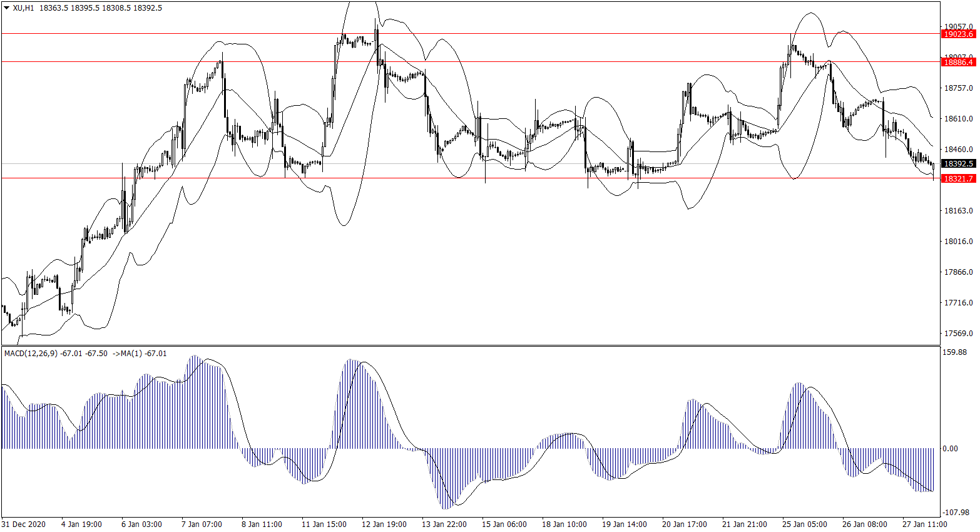This screenshot has width=980, height=532.
Task: Click the XU,H1 symbol label
Action: pyautogui.click(x=23, y=8)
